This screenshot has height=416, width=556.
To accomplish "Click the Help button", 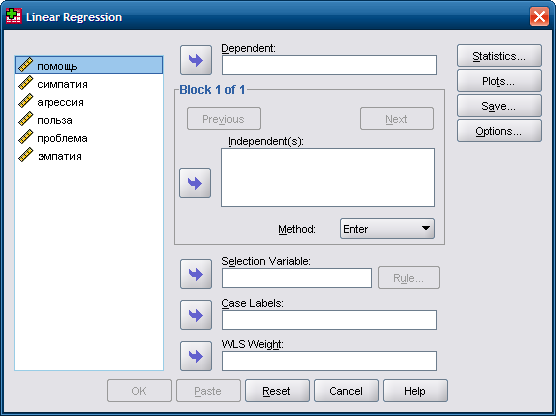I will pyautogui.click(x=415, y=390).
